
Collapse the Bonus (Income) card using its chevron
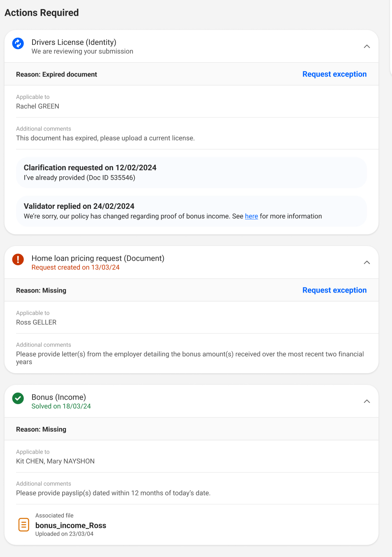[367, 401]
